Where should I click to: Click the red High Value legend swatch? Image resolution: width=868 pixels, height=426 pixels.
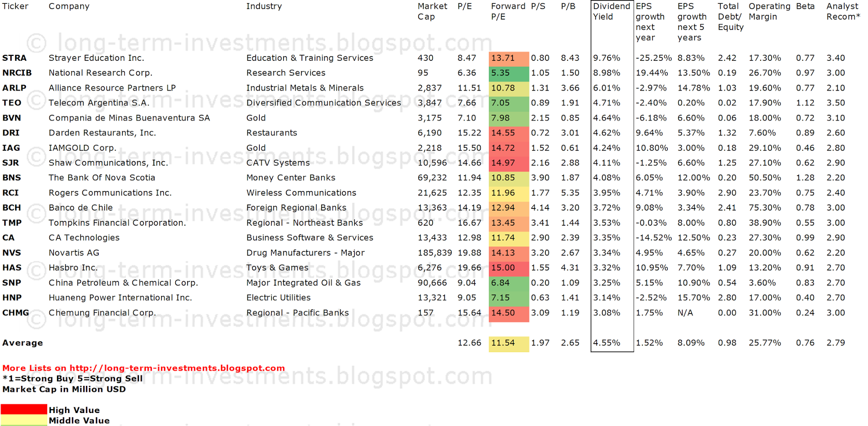pos(24,410)
